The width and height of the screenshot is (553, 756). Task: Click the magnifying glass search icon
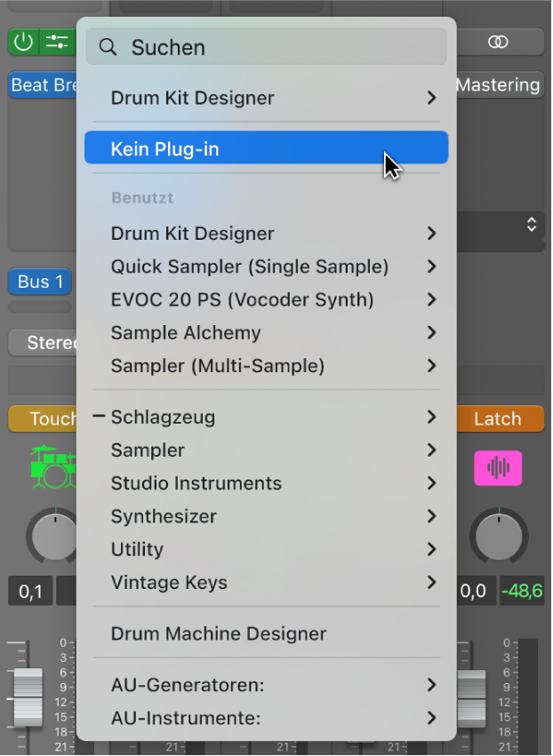(108, 47)
